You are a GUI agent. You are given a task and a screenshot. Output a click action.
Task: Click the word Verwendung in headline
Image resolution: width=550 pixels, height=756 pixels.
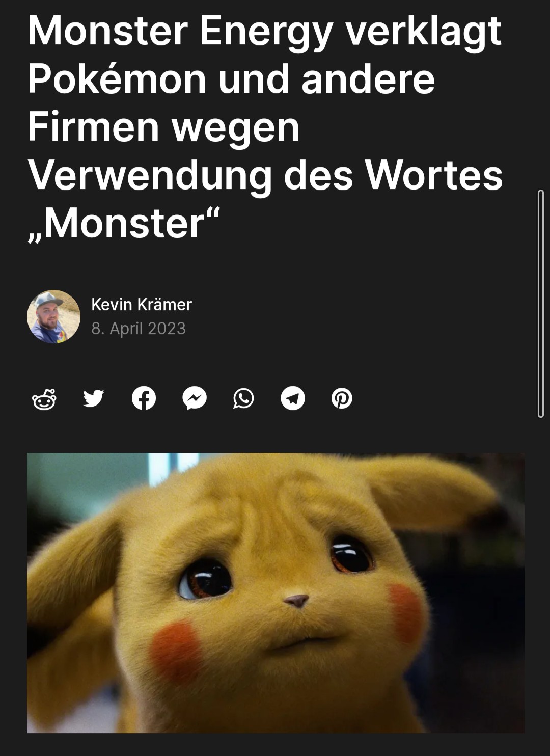point(150,176)
